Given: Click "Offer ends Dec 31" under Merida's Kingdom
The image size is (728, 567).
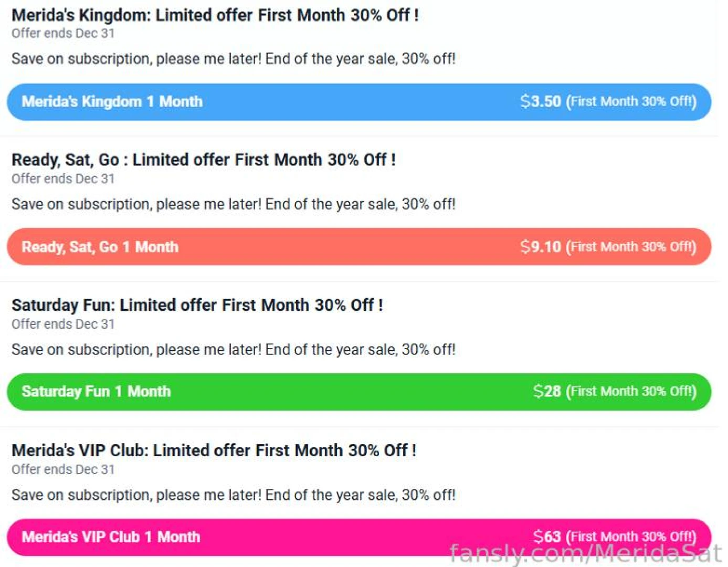Looking at the screenshot, I should pos(63,34).
